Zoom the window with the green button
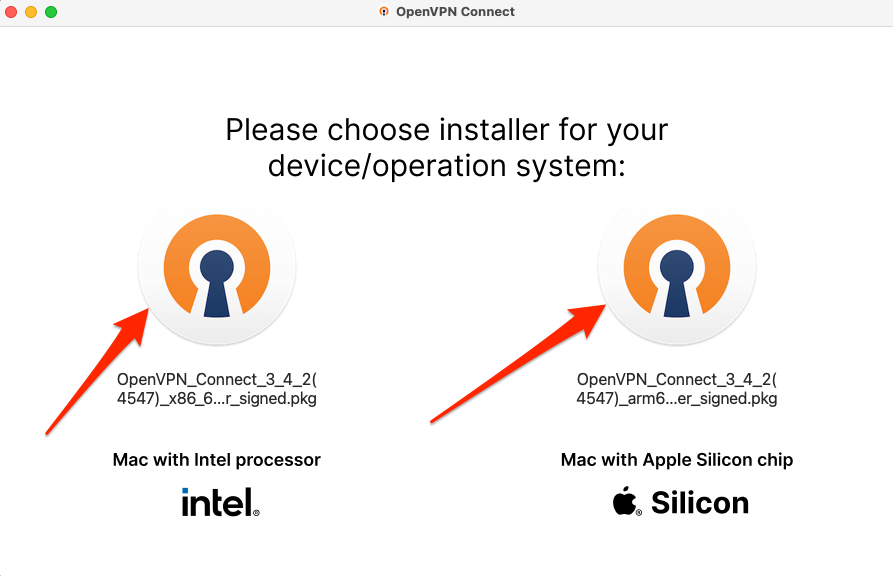Viewport: 893px width, 576px height. point(51,12)
